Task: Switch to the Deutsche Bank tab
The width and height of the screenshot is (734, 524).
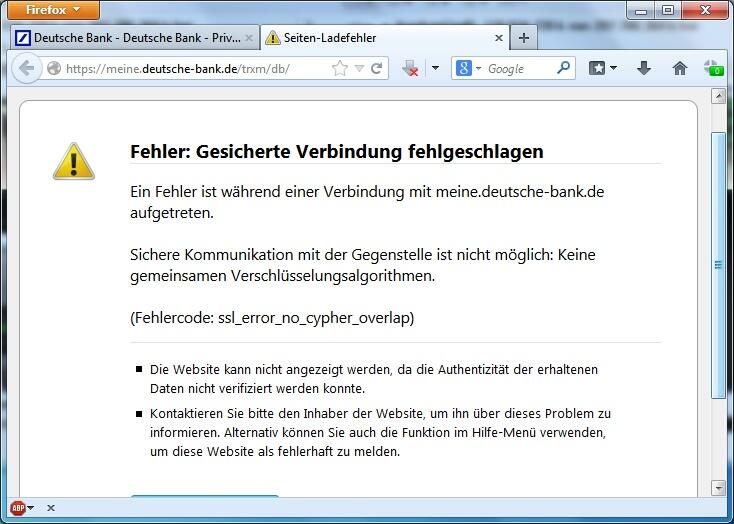Action: click(x=135, y=38)
